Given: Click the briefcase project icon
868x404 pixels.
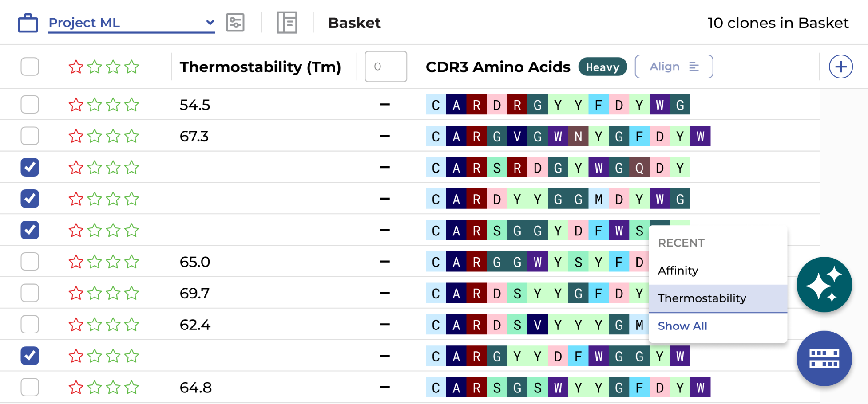Looking at the screenshot, I should (28, 23).
